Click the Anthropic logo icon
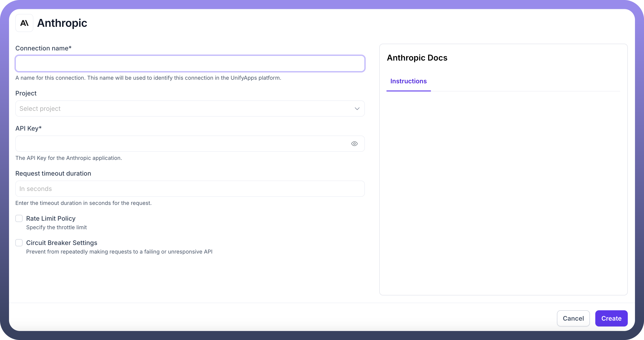Screen dimensions: 644x340 (x=24, y=23)
